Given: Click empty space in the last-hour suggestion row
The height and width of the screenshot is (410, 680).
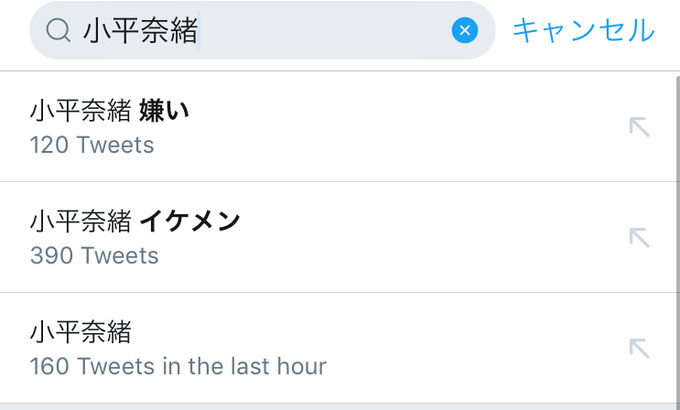Looking at the screenshot, I should click(477, 348).
